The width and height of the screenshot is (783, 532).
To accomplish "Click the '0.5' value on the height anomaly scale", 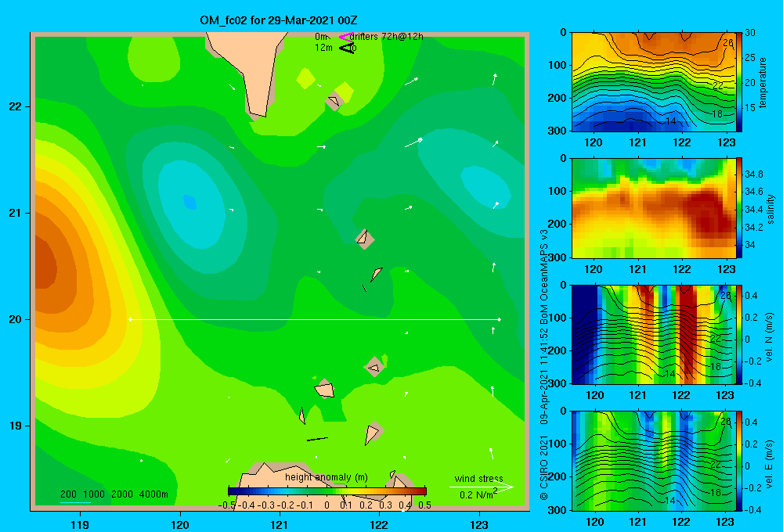I will click(x=425, y=505).
